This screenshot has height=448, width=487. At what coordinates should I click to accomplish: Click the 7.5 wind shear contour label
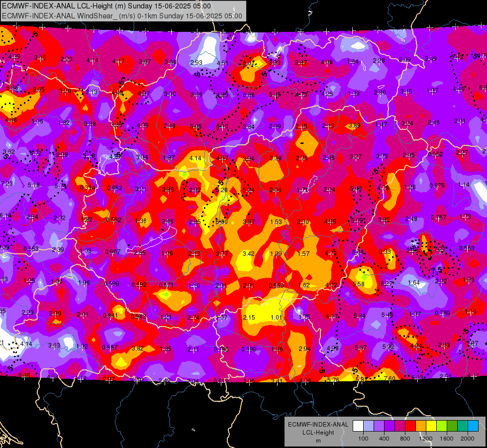pyautogui.click(x=436, y=269)
